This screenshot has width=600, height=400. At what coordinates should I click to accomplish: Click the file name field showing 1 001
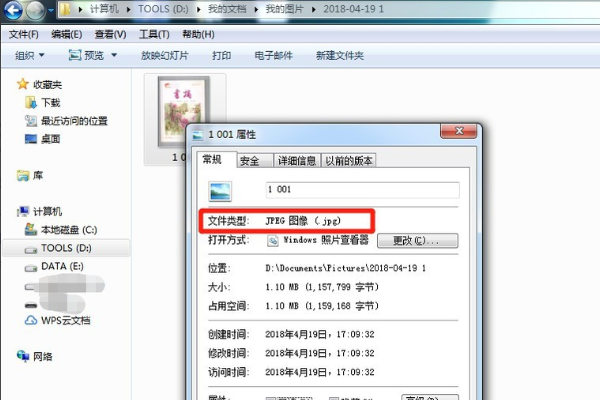point(363,190)
